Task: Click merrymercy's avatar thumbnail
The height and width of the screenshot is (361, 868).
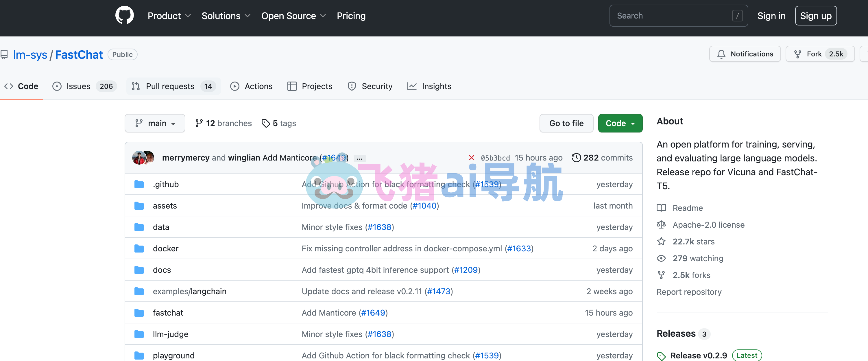Action: [x=139, y=158]
